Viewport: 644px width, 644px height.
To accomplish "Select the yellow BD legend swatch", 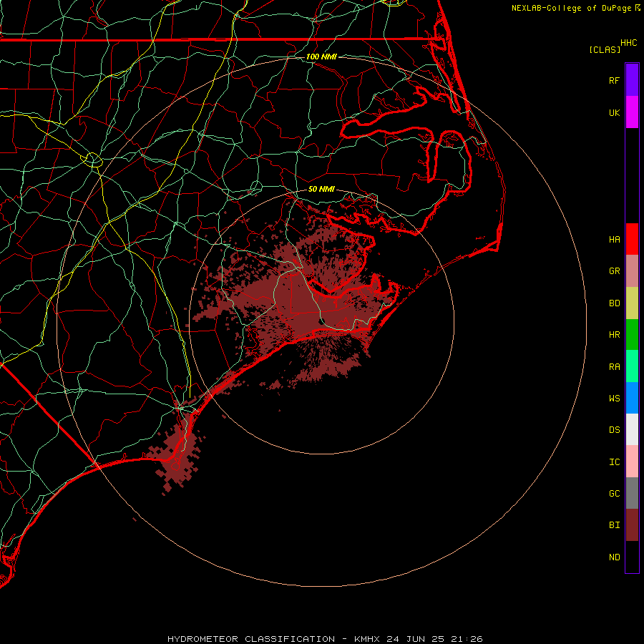I will [632, 303].
